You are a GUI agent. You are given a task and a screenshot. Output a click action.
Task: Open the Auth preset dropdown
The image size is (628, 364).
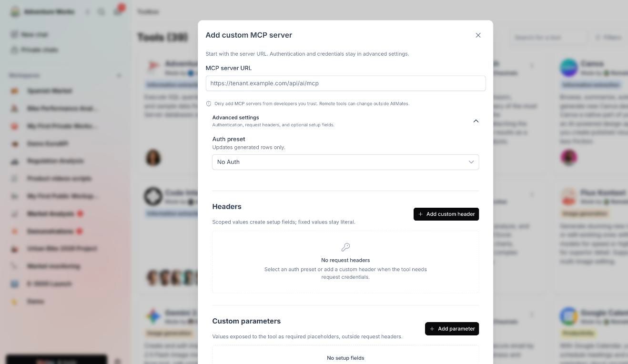click(x=345, y=162)
